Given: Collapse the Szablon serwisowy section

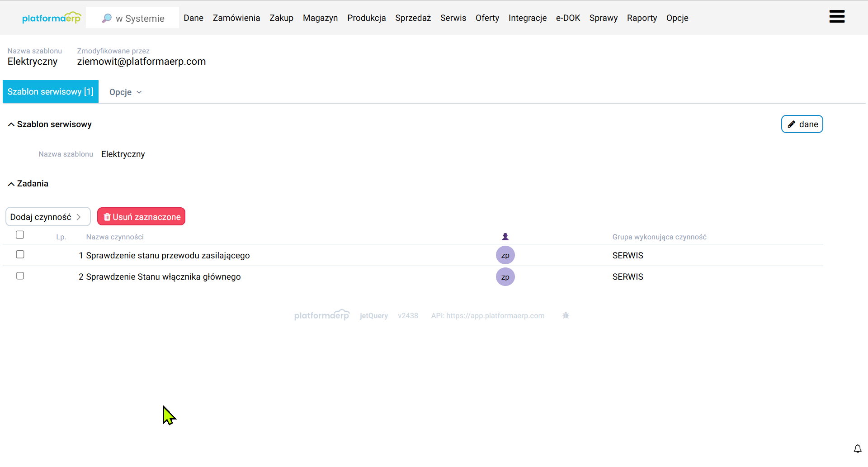Looking at the screenshot, I should pos(11,124).
